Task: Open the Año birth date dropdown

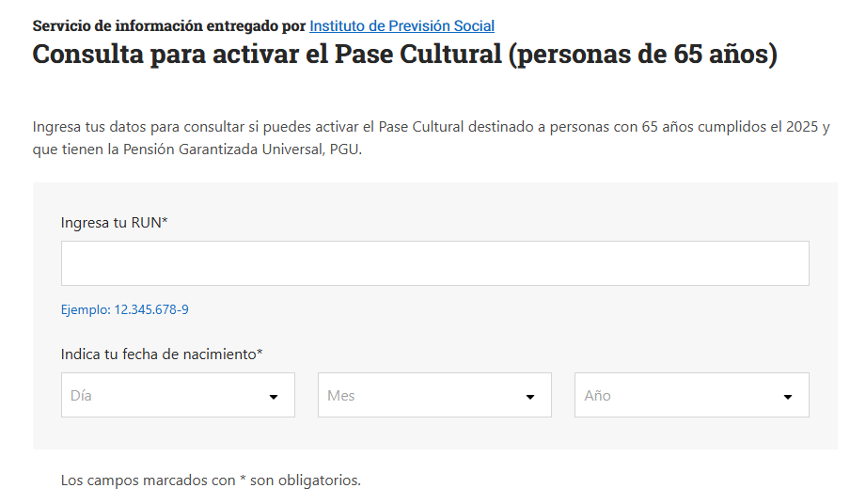Action: [691, 396]
